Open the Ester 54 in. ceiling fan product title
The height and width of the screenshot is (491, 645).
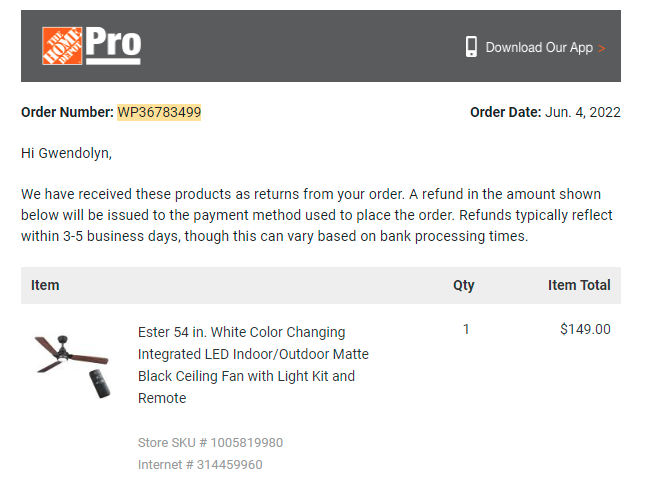point(253,365)
